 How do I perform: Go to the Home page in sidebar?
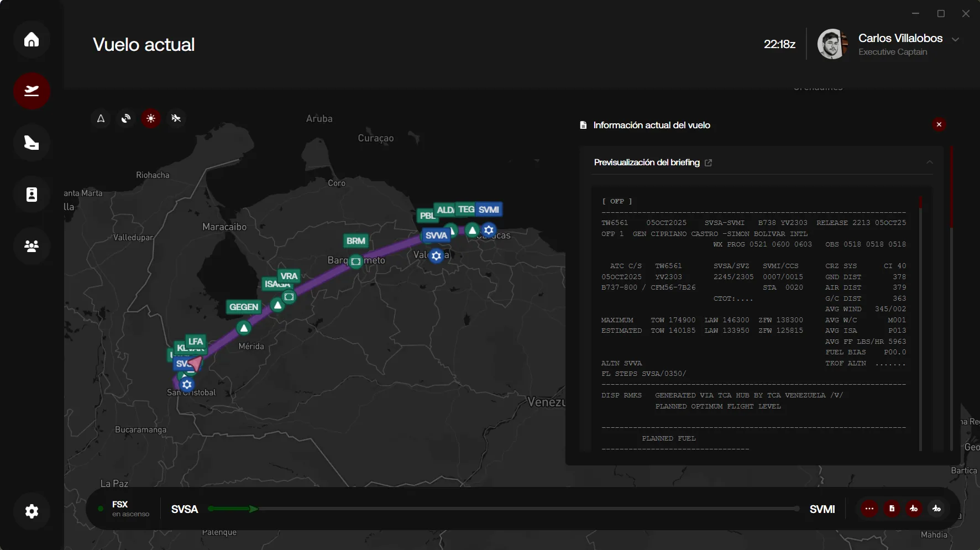click(32, 40)
